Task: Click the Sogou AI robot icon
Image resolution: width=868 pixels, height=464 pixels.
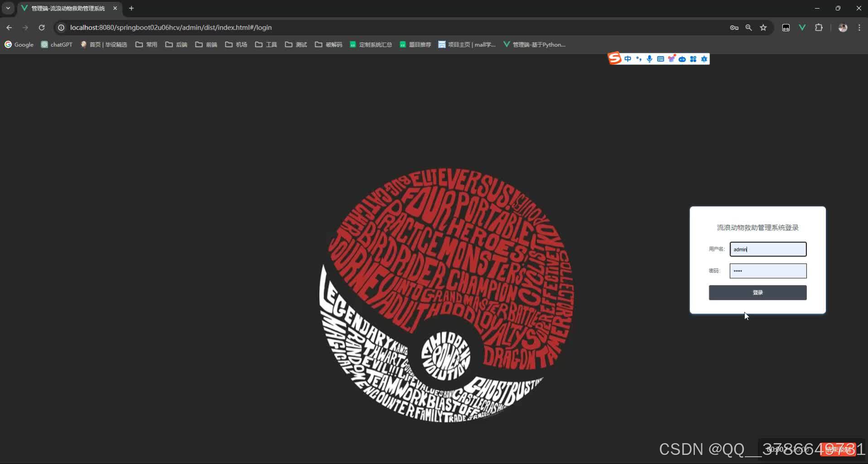Action: click(x=682, y=59)
